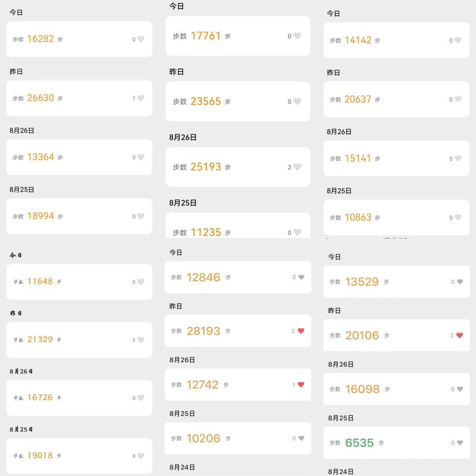The width and height of the screenshot is (476, 476).
Task: Select the 10863 steps card
Action: (396, 218)
